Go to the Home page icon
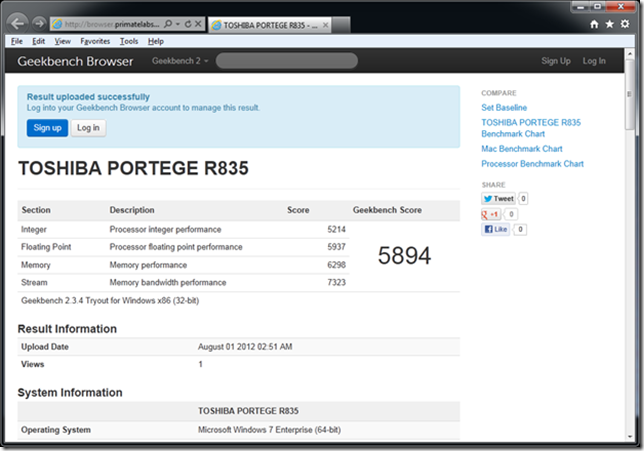The width and height of the screenshot is (644, 451). point(594,24)
